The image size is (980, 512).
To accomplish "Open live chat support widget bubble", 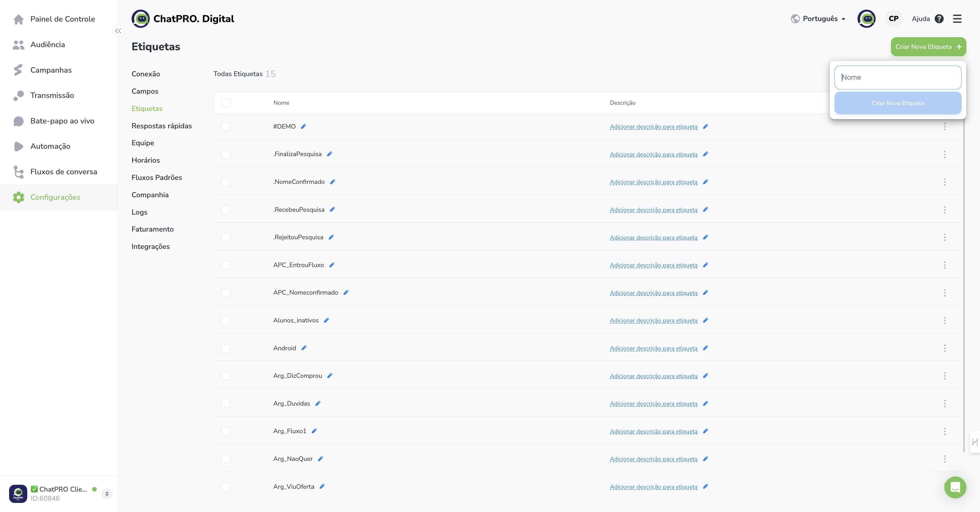I will [x=955, y=487].
